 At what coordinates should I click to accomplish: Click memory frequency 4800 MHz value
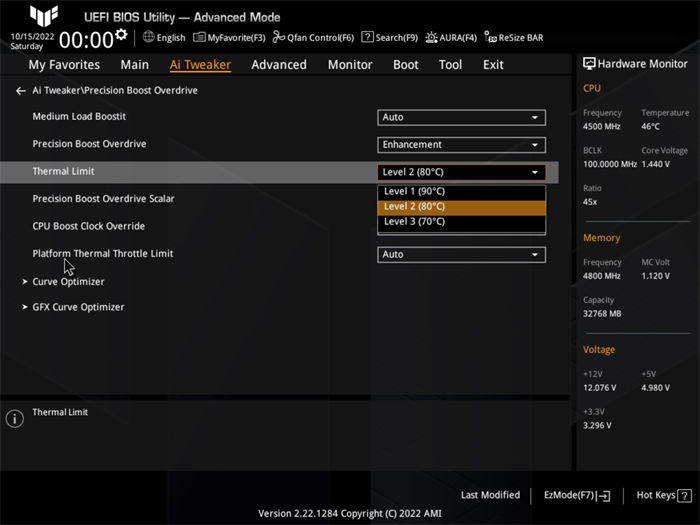pos(601,276)
